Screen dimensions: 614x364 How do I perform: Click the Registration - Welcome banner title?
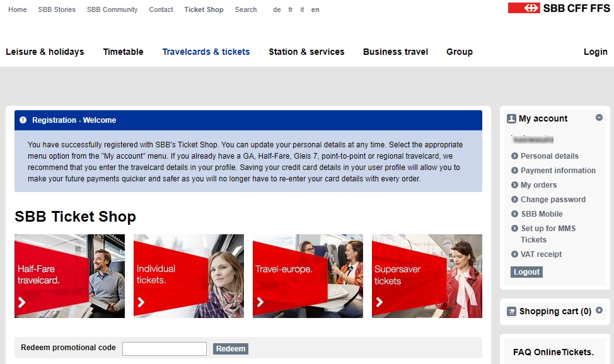(74, 120)
